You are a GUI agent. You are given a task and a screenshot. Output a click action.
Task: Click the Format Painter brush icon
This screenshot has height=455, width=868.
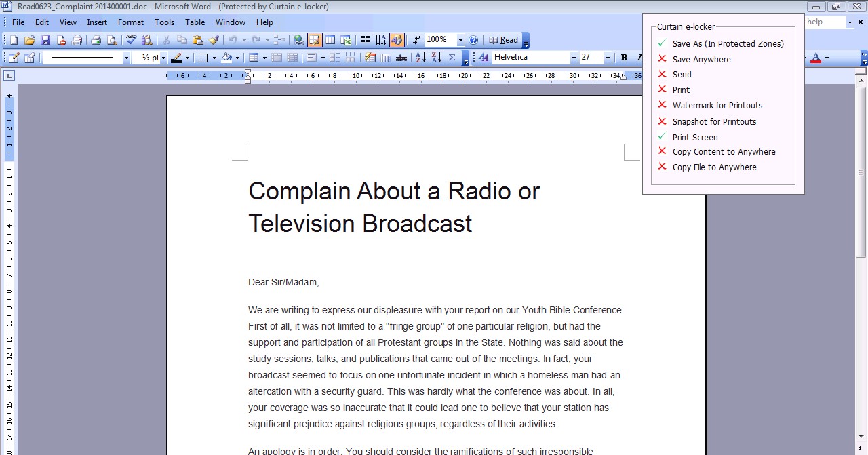[214, 41]
